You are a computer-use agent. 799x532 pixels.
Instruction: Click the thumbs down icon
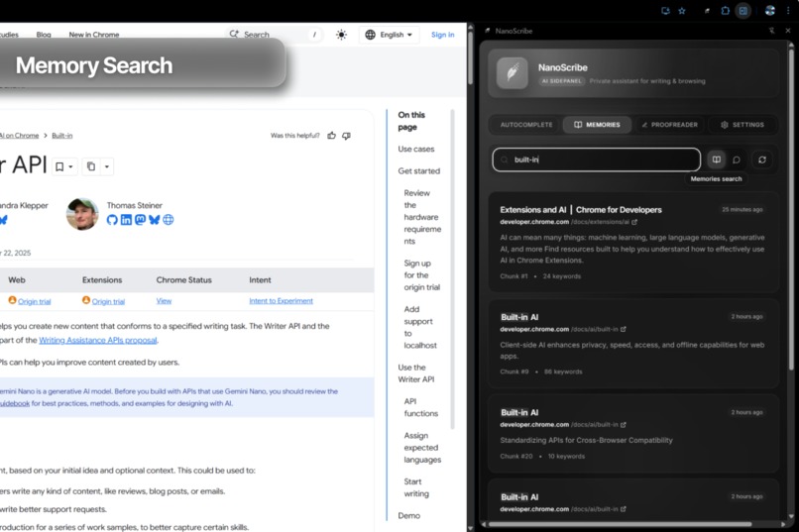(x=347, y=136)
